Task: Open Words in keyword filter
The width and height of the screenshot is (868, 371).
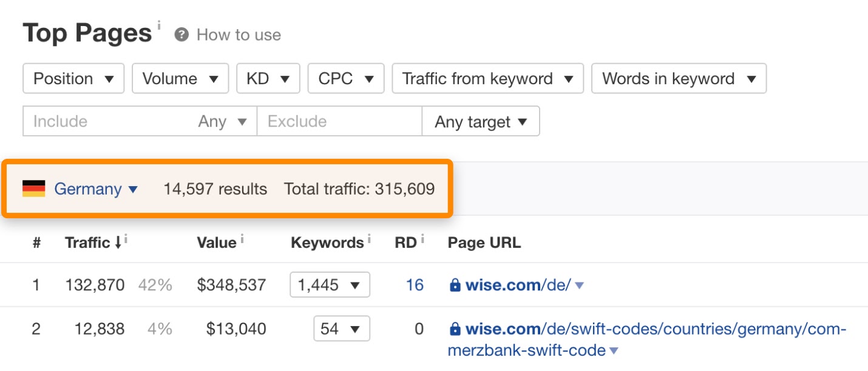Action: pyautogui.click(x=679, y=79)
